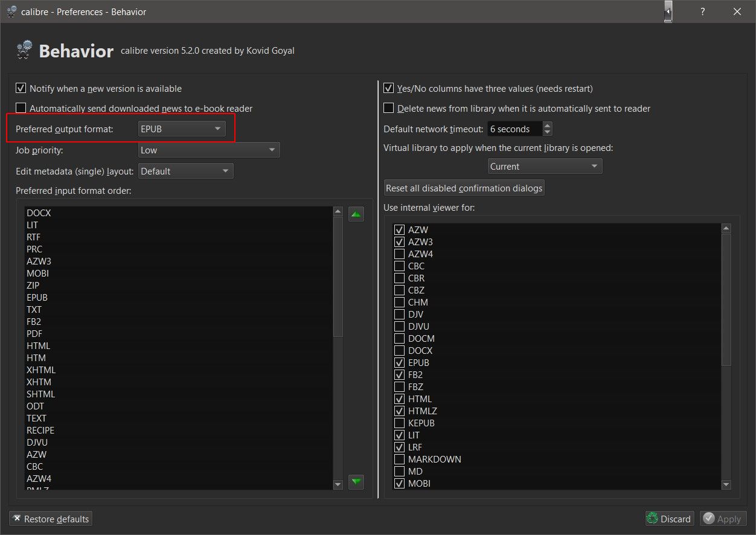This screenshot has width=756, height=535.
Task: Check the KEPUB internal viewer box
Action: [x=399, y=423]
